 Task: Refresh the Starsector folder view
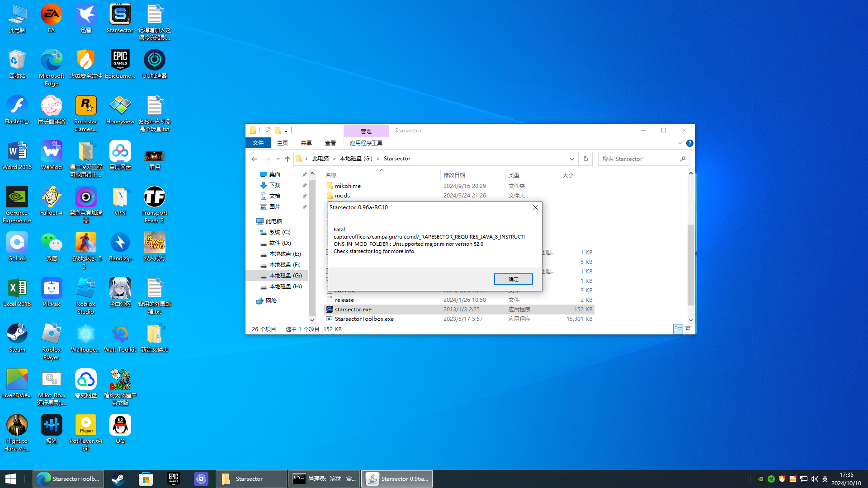585,159
